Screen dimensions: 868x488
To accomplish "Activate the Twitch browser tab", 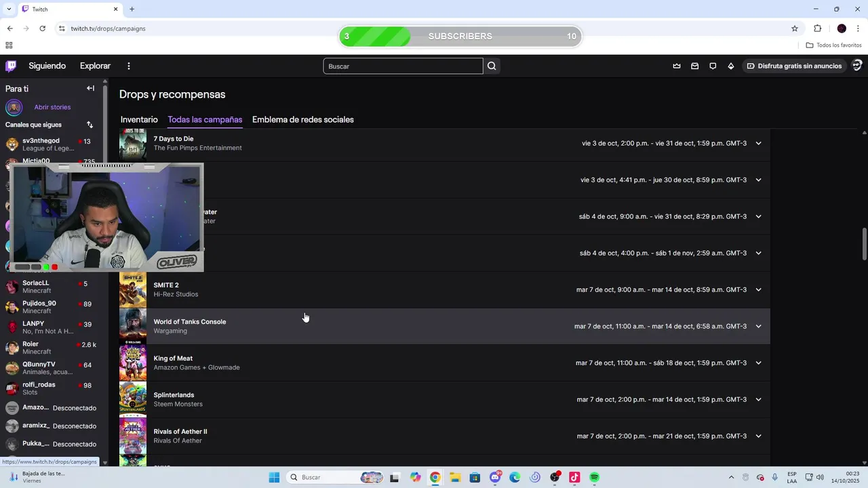I will tap(69, 9).
